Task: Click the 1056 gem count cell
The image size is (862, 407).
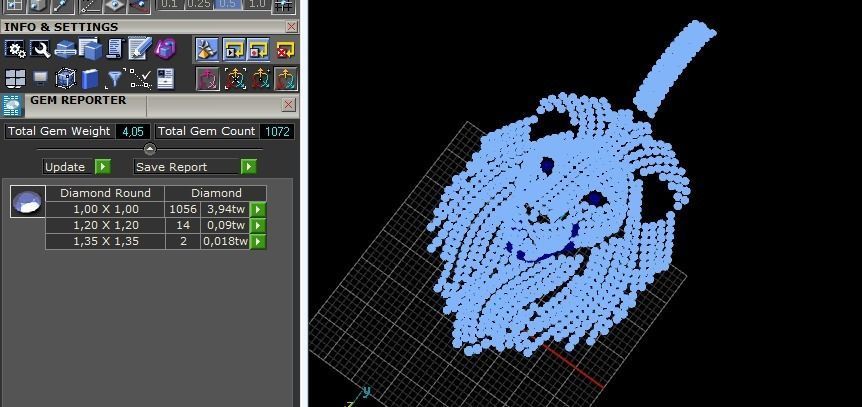Action: (183, 210)
